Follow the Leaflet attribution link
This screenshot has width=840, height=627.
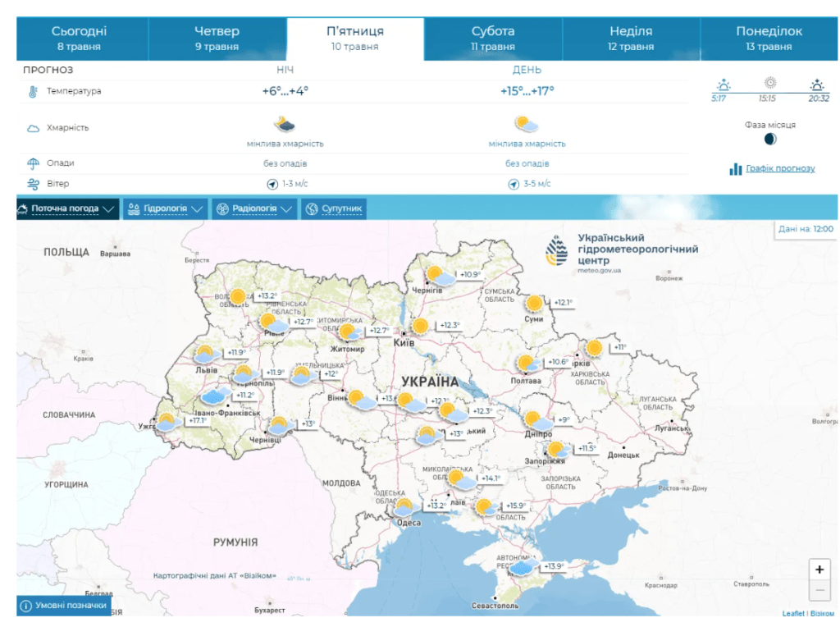(x=793, y=613)
